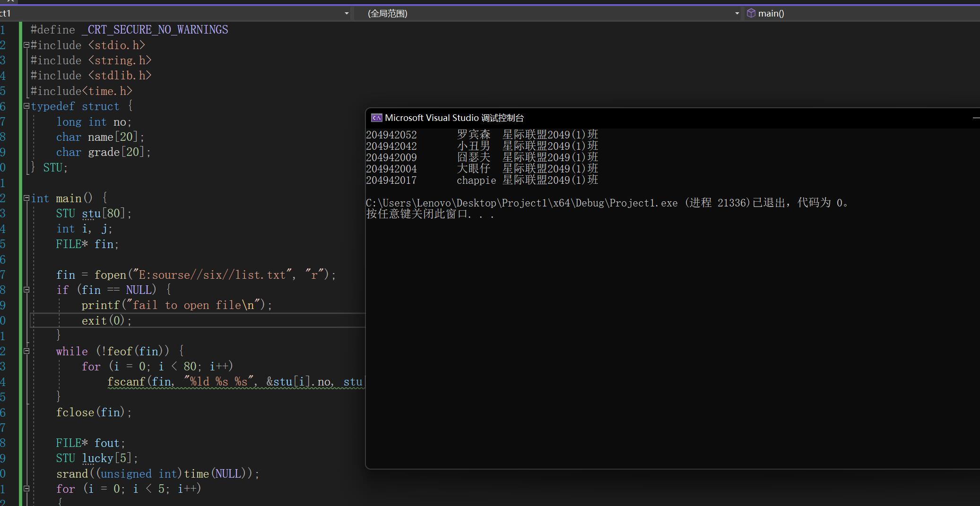Screen dimensions: 980x506
Task: Click the #define _CRT_SECURE_NO_WARNINGS line
Action: click(129, 30)
